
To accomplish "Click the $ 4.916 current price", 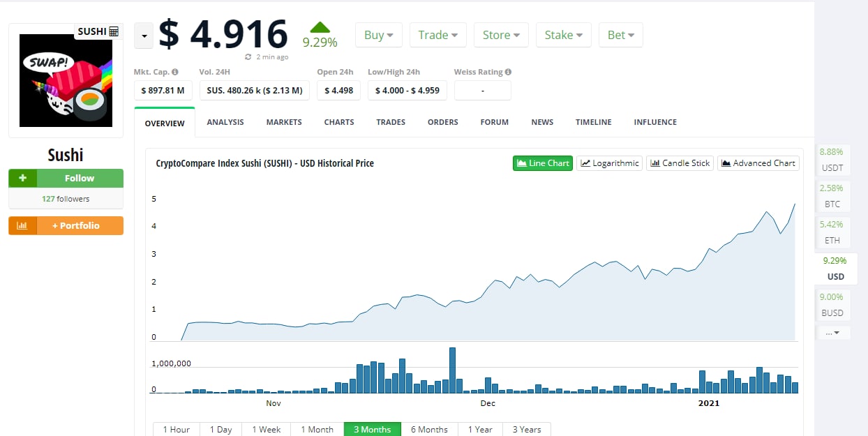I will pyautogui.click(x=223, y=33).
